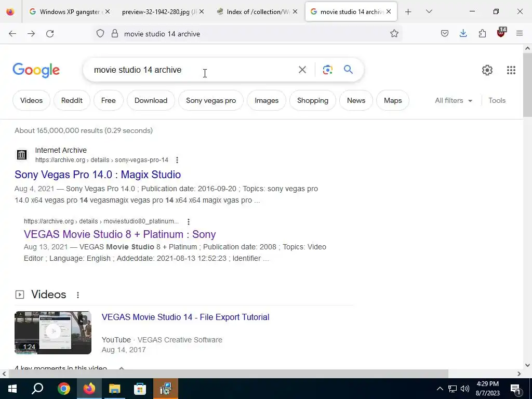Clear the Google search box

pyautogui.click(x=302, y=70)
